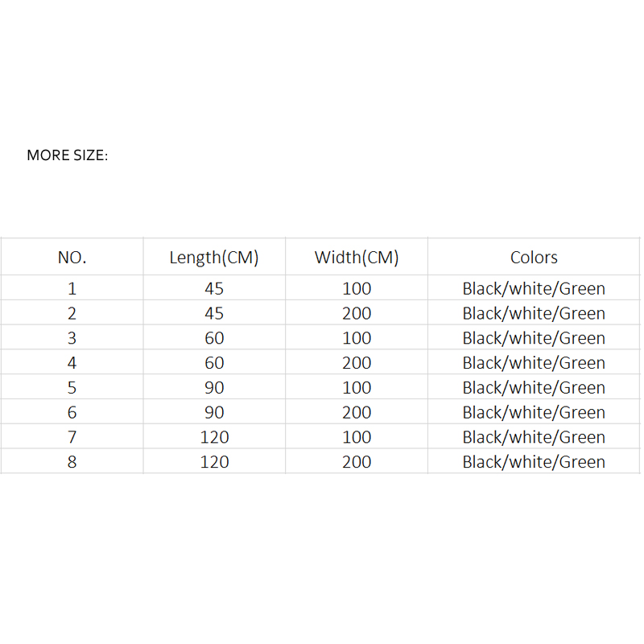Viewport: 644px width, 644px height.
Task: Click the length 60 cell in row 3
Action: [214, 337]
